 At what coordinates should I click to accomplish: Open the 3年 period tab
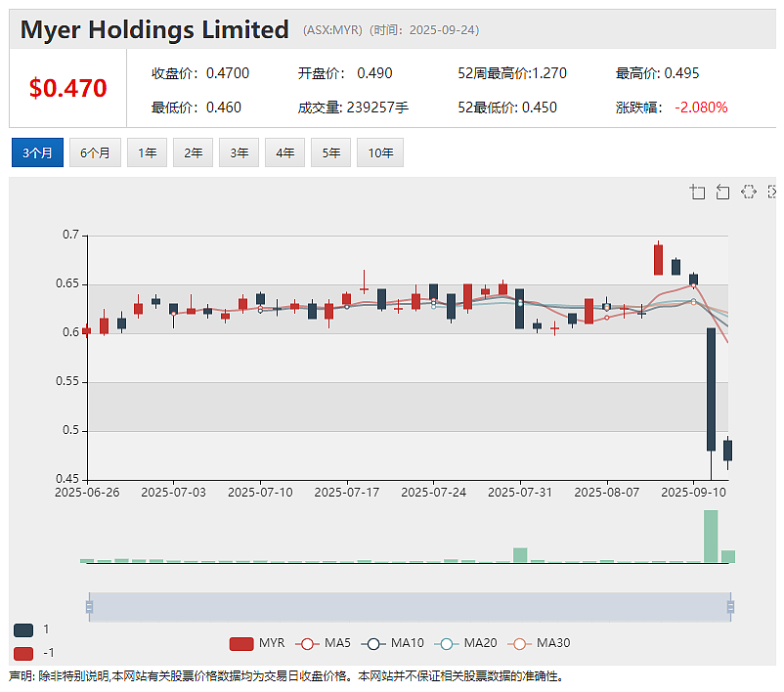(x=239, y=152)
